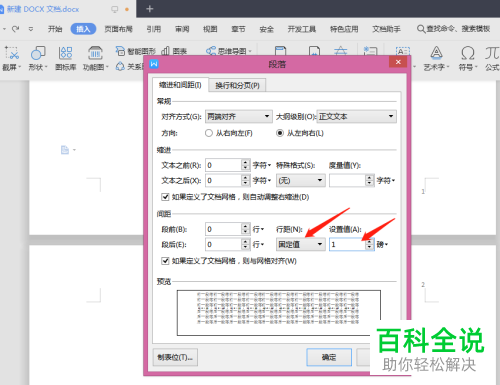Open the 插入 ribbon tab
The height and width of the screenshot is (385, 500).
point(83,29)
